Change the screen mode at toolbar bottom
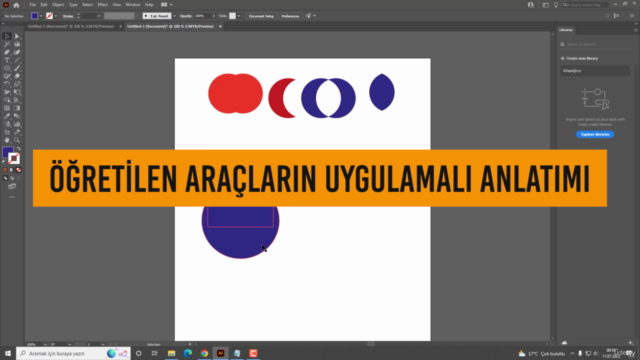The width and height of the screenshot is (640, 360). point(12,187)
